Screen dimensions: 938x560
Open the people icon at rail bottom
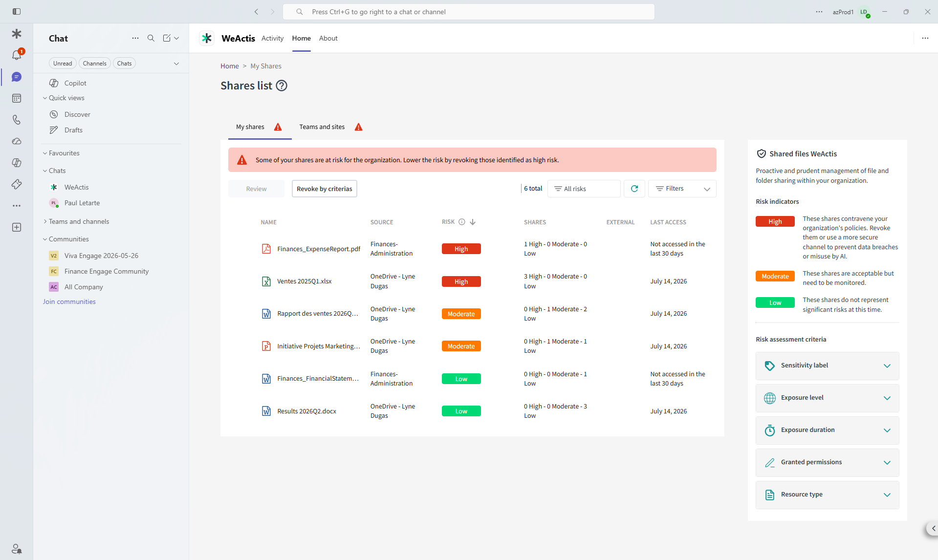tap(17, 549)
